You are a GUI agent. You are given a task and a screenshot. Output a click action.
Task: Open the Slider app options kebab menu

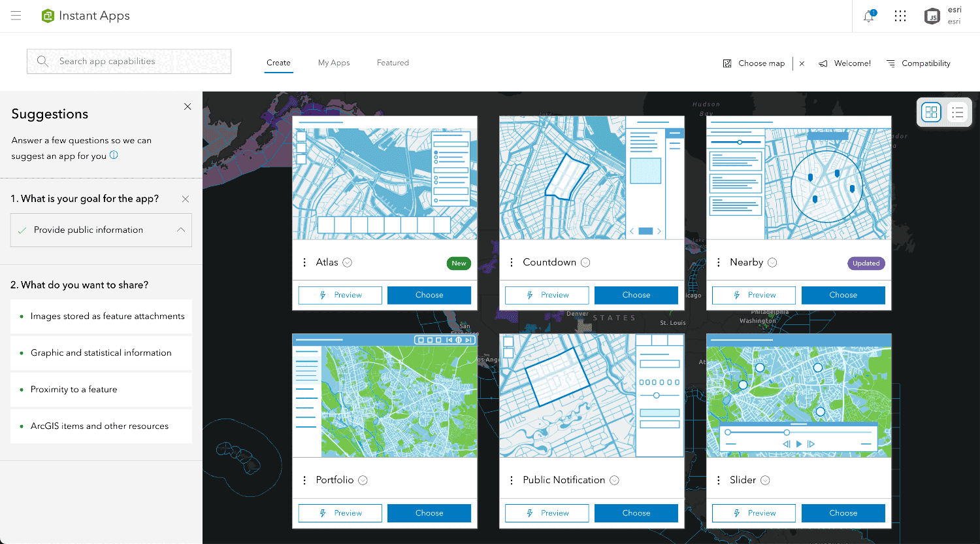[x=719, y=479]
